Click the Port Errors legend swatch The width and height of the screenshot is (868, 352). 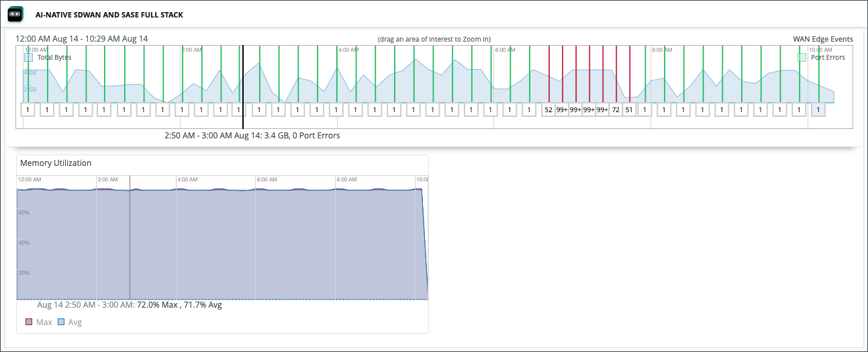pyautogui.click(x=802, y=58)
